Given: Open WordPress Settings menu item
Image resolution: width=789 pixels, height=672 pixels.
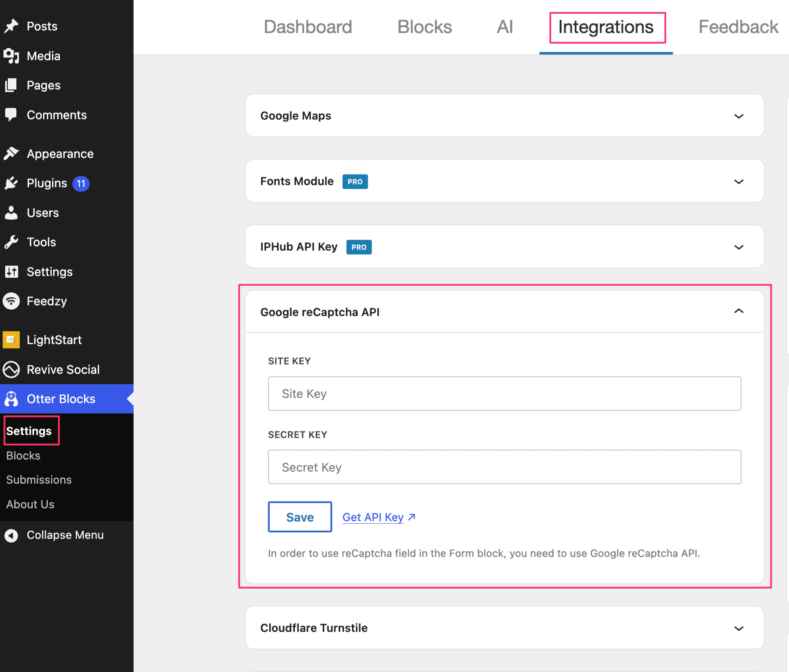Looking at the screenshot, I should tap(50, 272).
